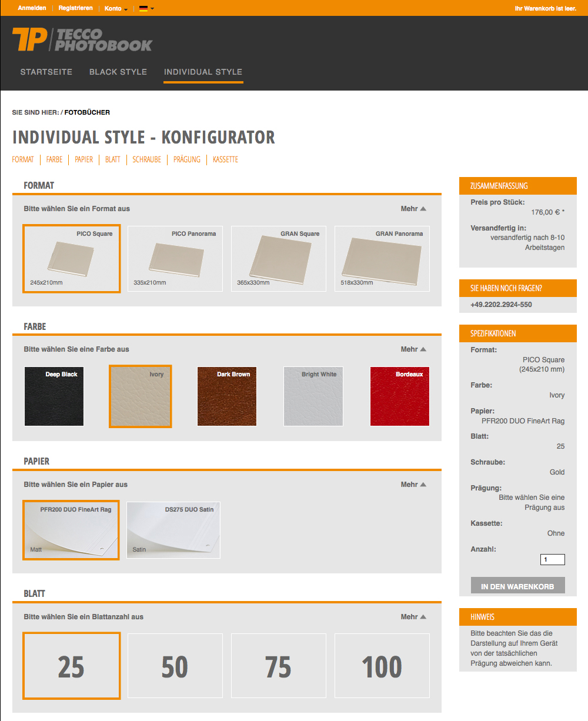The width and height of the screenshot is (588, 721).
Task: Expand Mehr in the Blatt section
Action: tap(413, 617)
